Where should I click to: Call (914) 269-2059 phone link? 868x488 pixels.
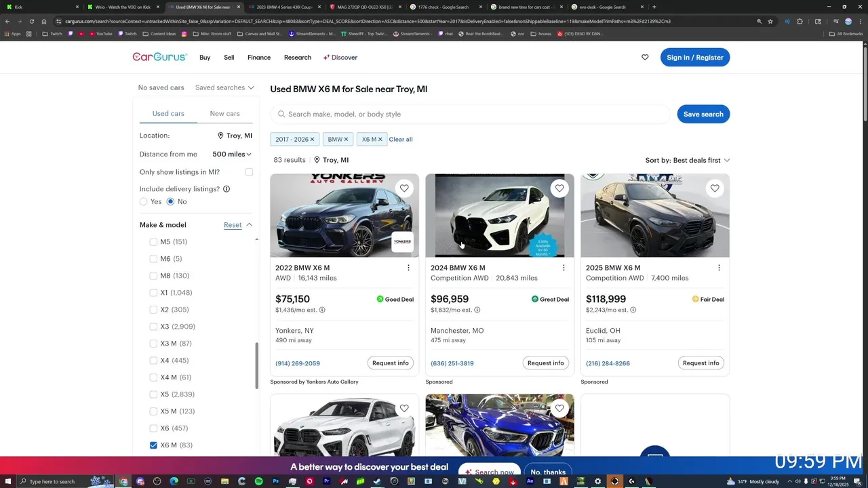[x=298, y=363]
